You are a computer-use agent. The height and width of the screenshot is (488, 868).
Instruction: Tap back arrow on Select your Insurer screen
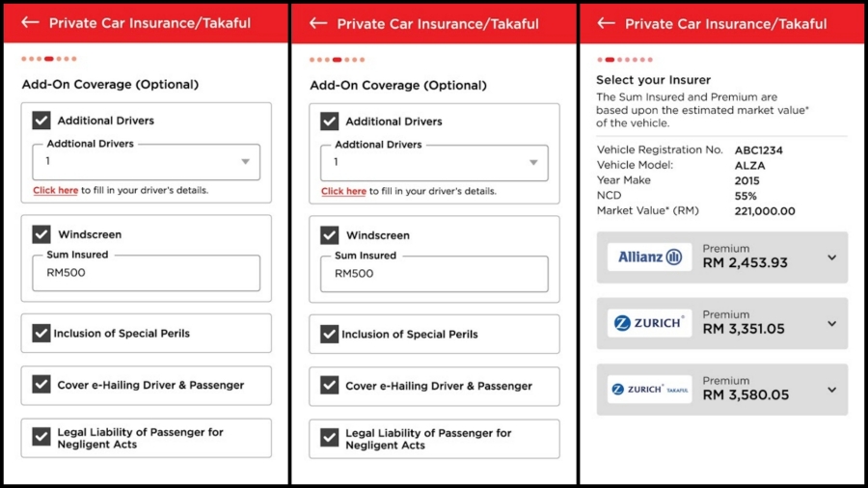coord(607,23)
